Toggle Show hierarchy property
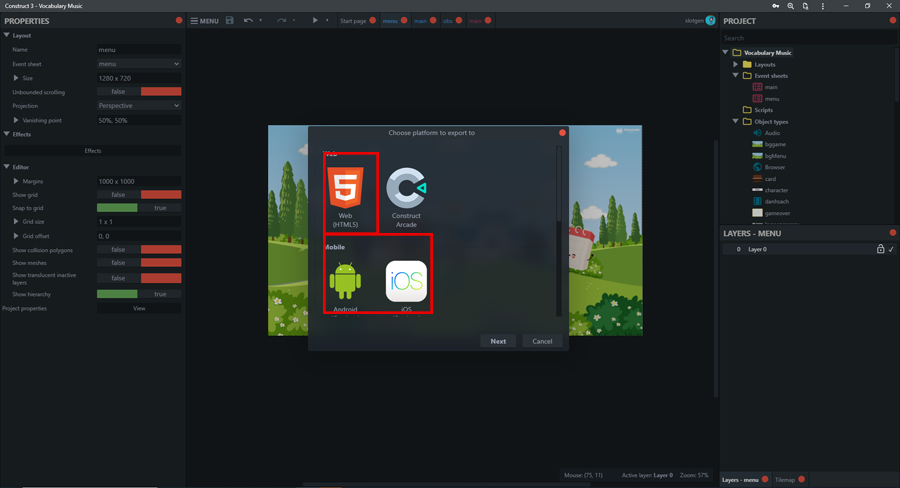Screen dimensions: 900x488 click(139, 294)
